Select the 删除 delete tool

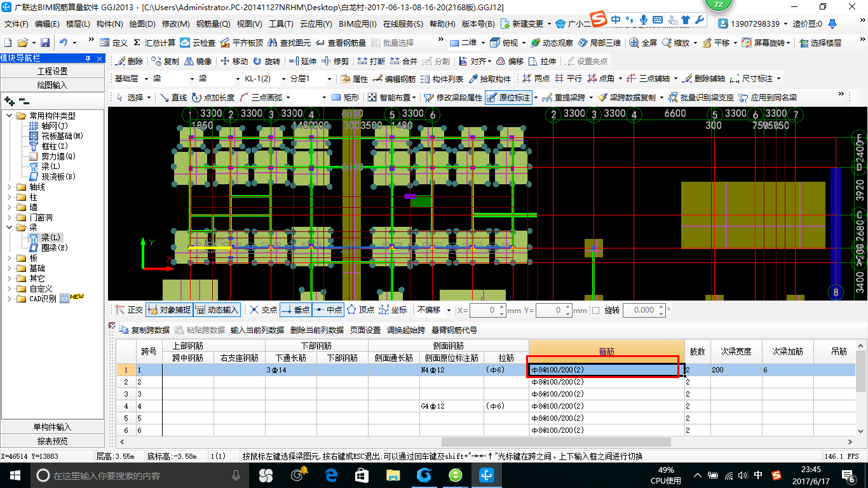[x=129, y=62]
